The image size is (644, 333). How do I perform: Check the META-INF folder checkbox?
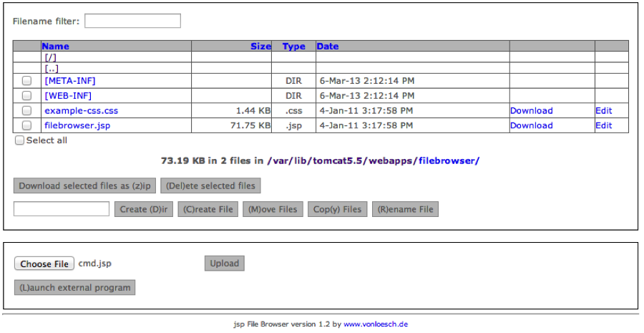coord(26,82)
